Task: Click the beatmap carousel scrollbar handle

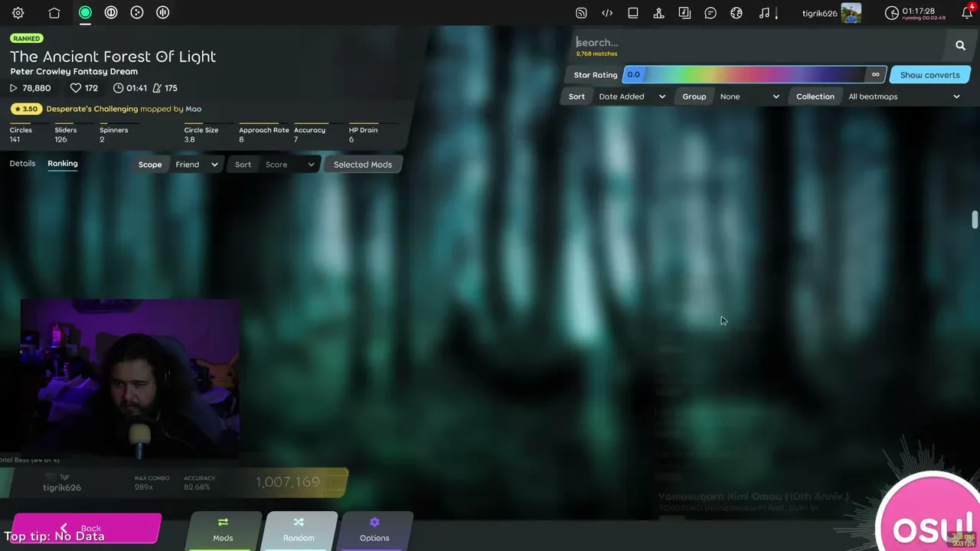Action: click(975, 220)
